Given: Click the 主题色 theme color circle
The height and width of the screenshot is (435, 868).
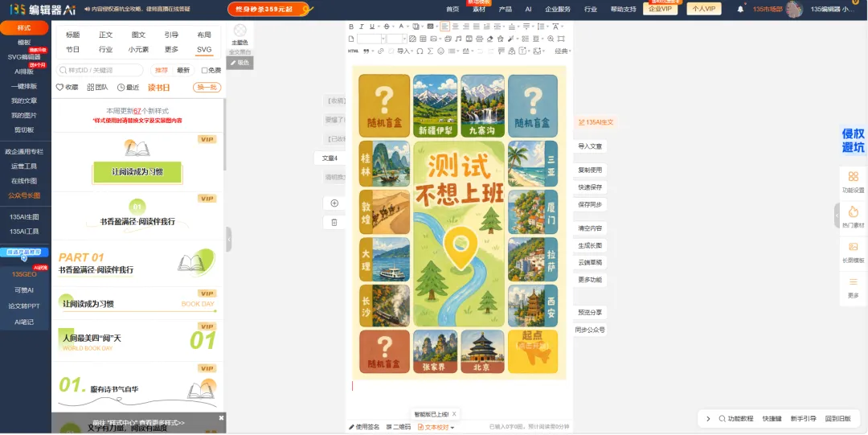Looking at the screenshot, I should pyautogui.click(x=240, y=31).
